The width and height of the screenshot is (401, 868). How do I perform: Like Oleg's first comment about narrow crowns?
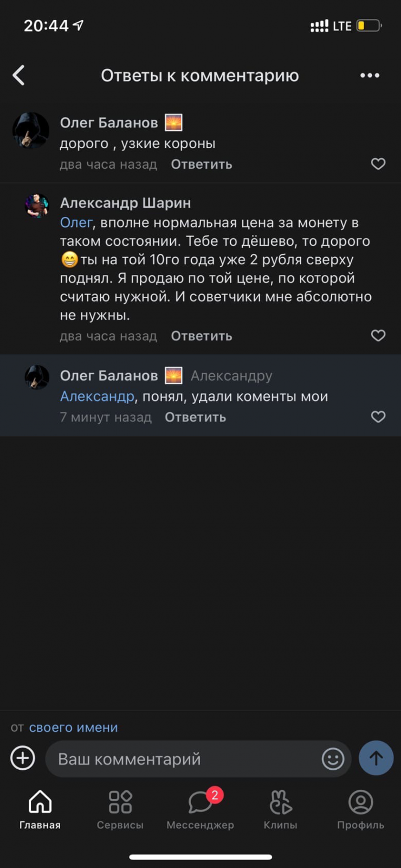pos(378,164)
